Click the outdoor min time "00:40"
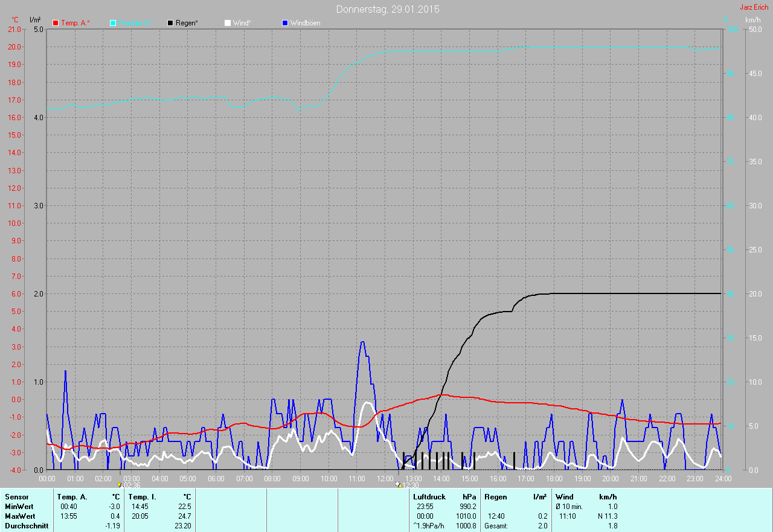This screenshot has width=773, height=532. [x=69, y=507]
